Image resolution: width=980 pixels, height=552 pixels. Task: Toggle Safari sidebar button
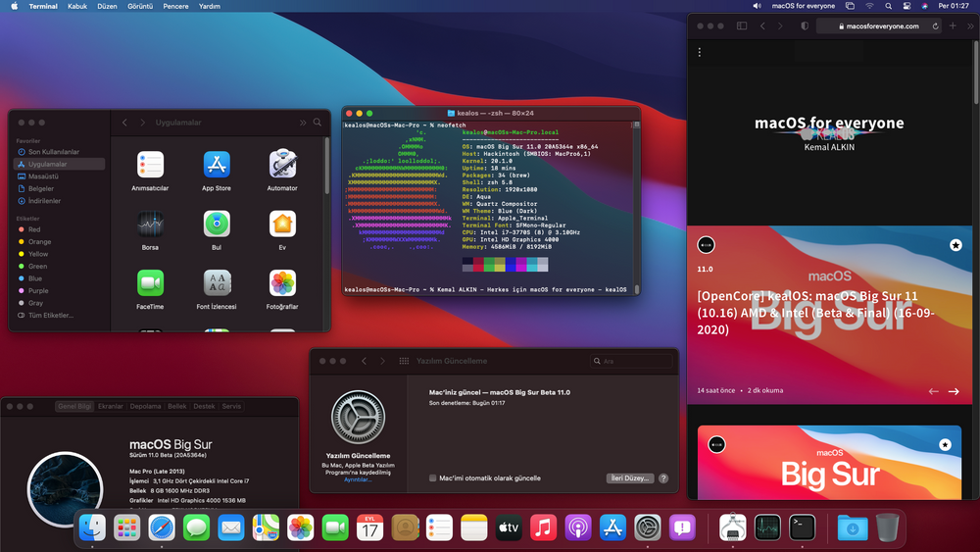pos(742,26)
